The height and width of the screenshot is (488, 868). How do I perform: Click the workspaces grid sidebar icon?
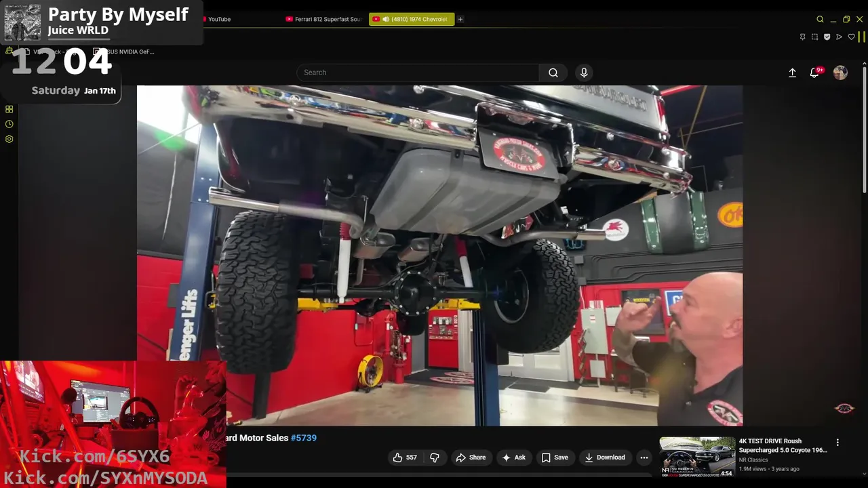(9, 109)
